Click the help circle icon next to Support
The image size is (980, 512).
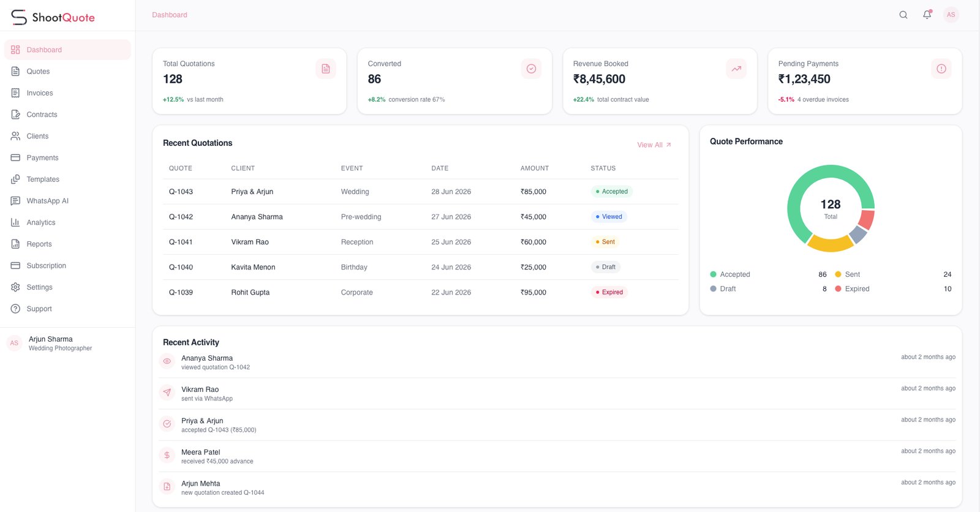[15, 309]
